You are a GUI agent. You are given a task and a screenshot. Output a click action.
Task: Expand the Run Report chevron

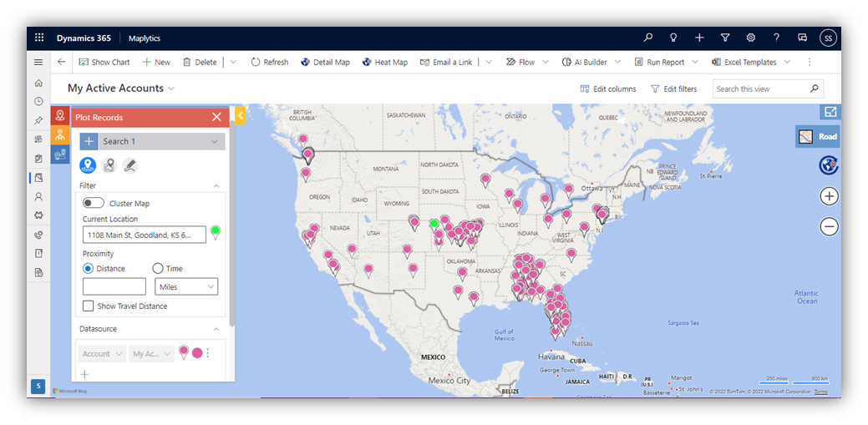click(x=695, y=62)
